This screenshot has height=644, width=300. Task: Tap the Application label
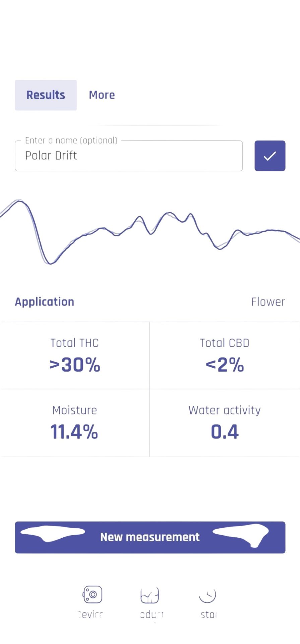pos(44,302)
